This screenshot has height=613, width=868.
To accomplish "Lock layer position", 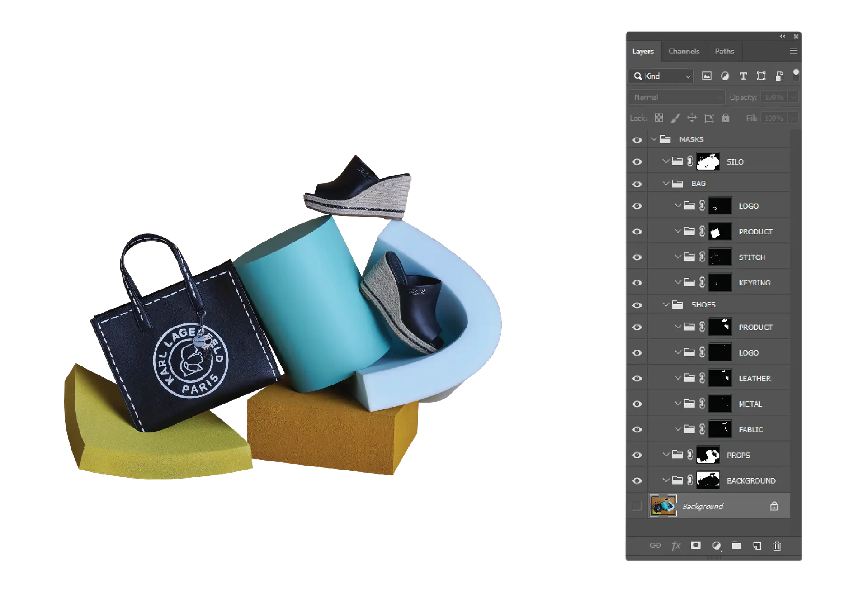I will 692,118.
